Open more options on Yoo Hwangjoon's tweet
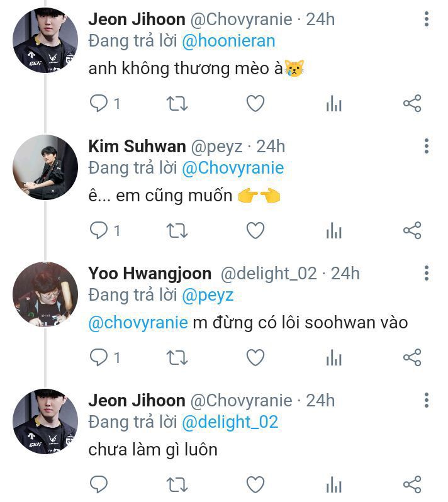Screen dimensions: 448x502 [427, 274]
